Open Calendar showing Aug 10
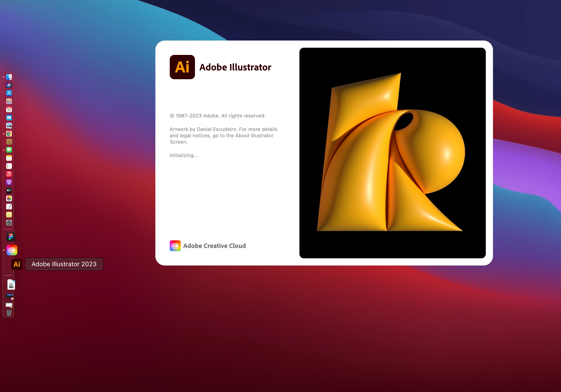Image resolution: width=561 pixels, height=392 pixels. click(9, 109)
